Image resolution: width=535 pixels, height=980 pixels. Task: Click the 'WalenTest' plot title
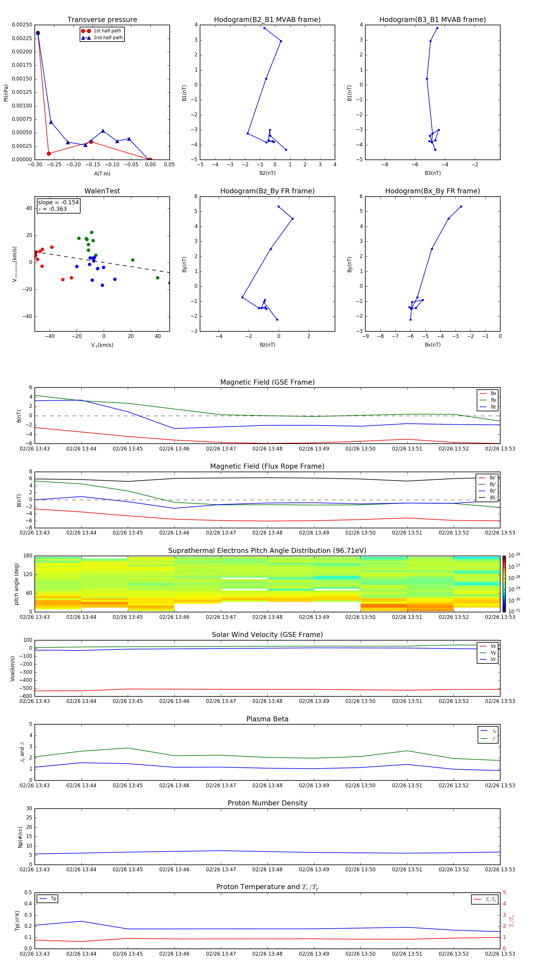102,191
